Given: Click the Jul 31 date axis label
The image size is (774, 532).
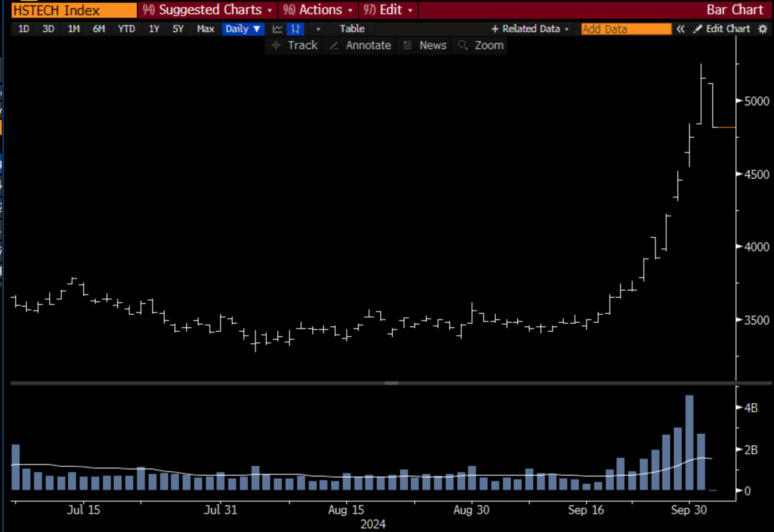Looking at the screenshot, I should tap(221, 510).
